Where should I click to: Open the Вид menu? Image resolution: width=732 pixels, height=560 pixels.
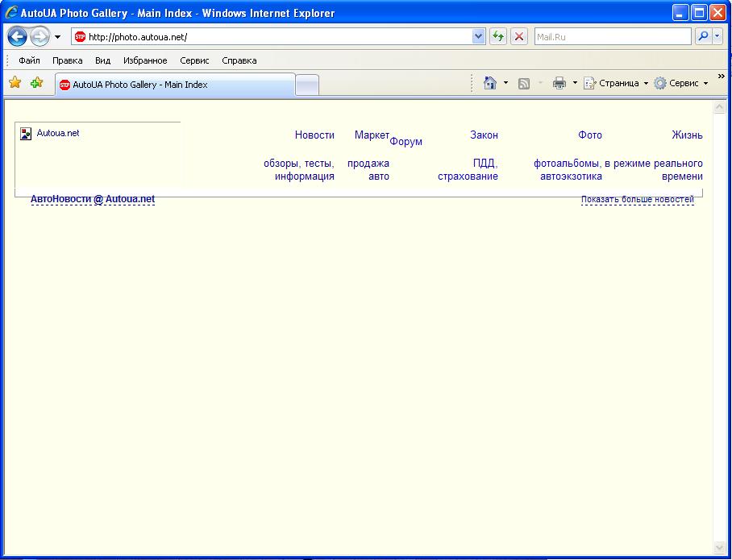102,60
